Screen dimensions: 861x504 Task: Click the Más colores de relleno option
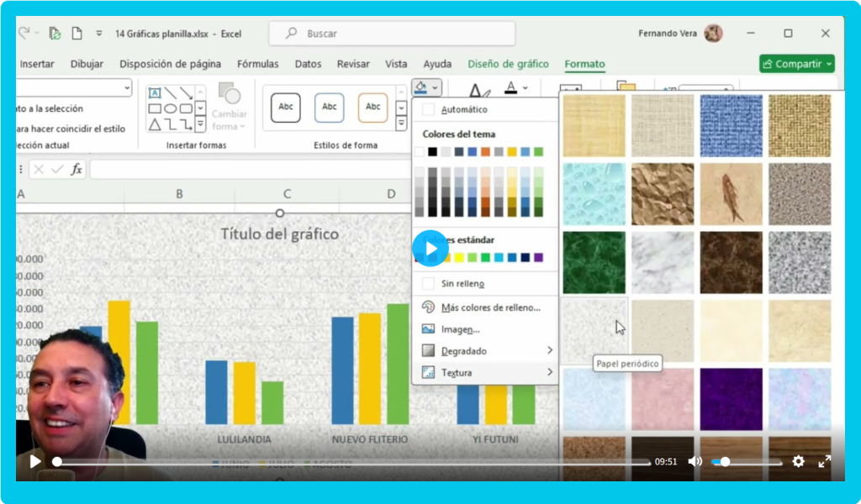[x=490, y=307]
